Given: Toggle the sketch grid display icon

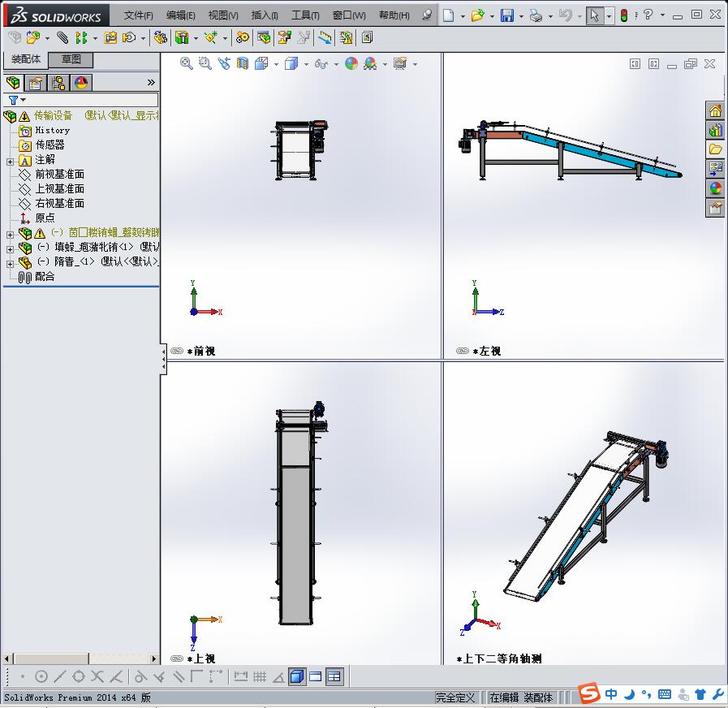Looking at the screenshot, I should (x=260, y=677).
